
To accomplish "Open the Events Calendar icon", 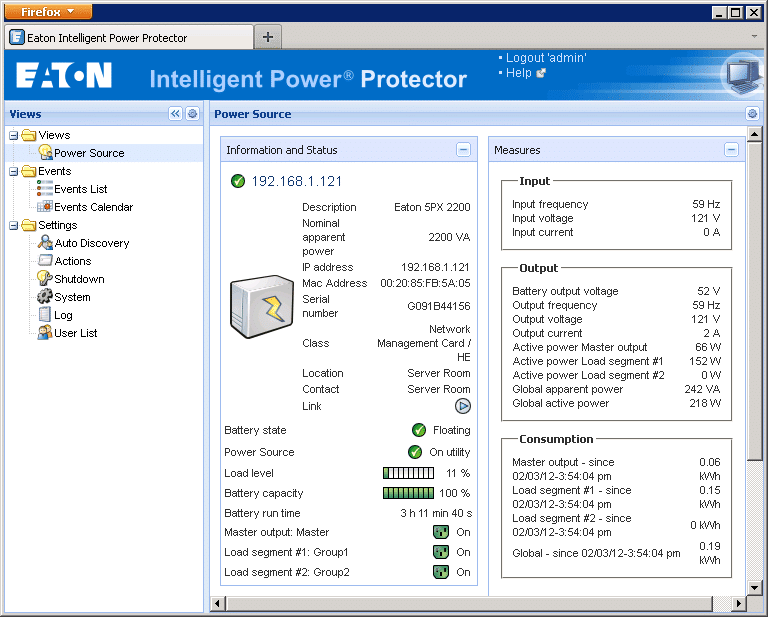I will point(45,207).
